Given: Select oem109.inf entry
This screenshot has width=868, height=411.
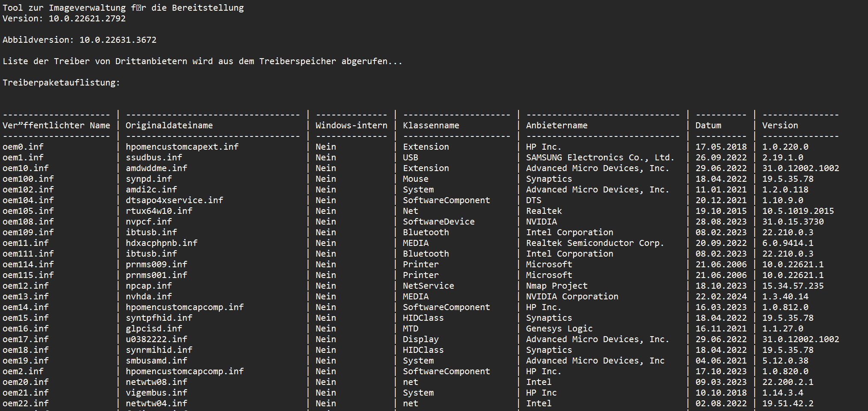Looking at the screenshot, I should tap(28, 232).
